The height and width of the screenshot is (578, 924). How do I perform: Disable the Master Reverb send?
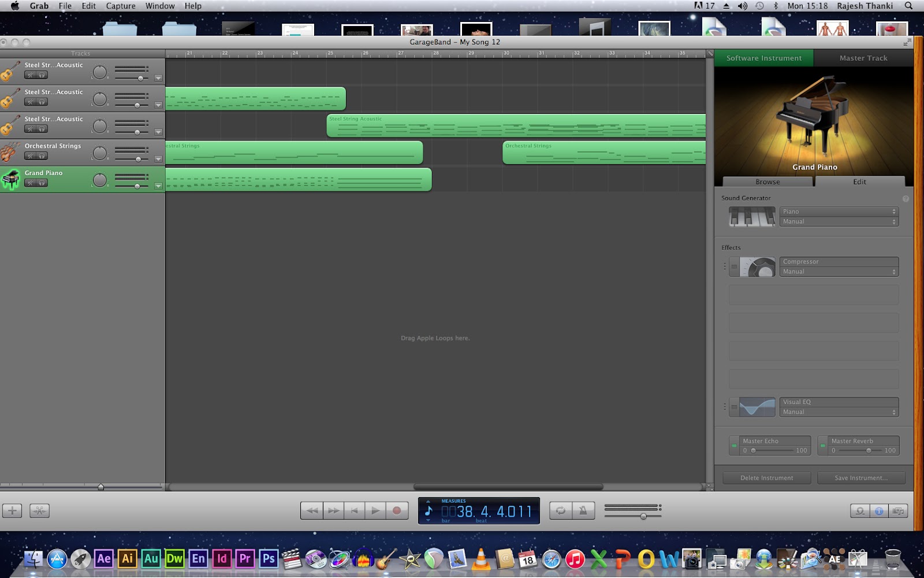pyautogui.click(x=823, y=446)
